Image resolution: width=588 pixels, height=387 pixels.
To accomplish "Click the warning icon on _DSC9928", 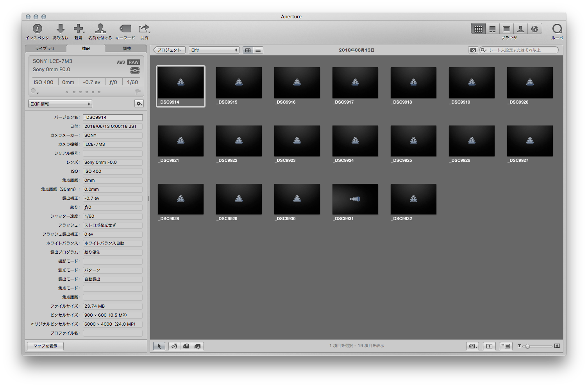I will (181, 199).
